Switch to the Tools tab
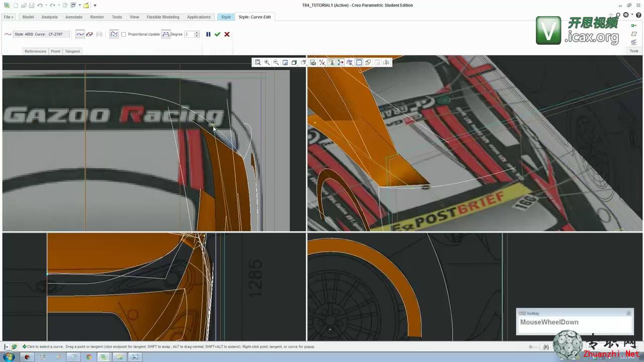 (x=117, y=17)
